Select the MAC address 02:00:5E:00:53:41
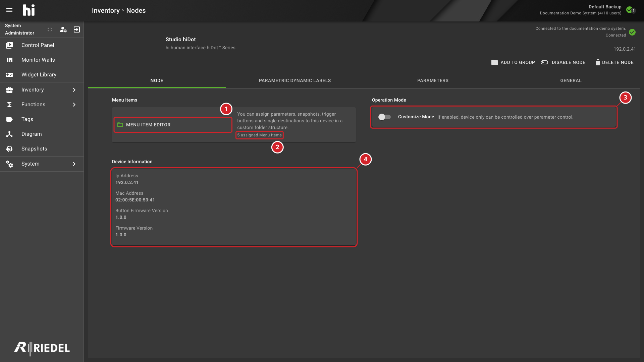Image resolution: width=644 pixels, height=362 pixels. pos(135,200)
